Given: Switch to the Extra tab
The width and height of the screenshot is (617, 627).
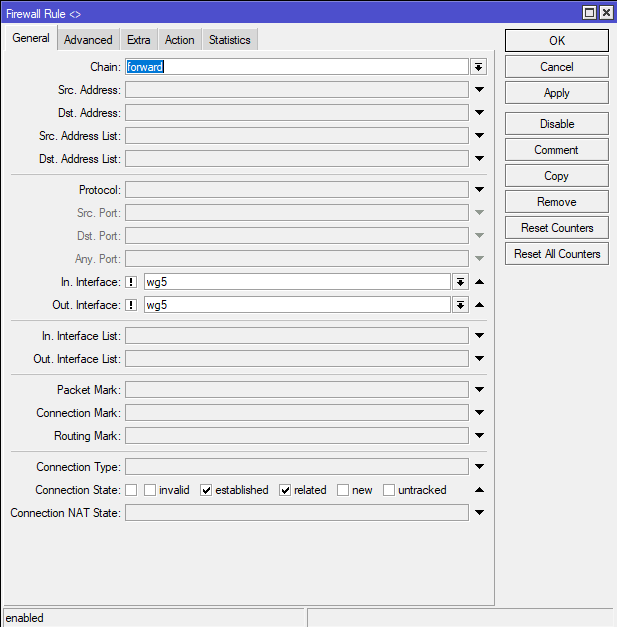Looking at the screenshot, I should click(x=139, y=40).
